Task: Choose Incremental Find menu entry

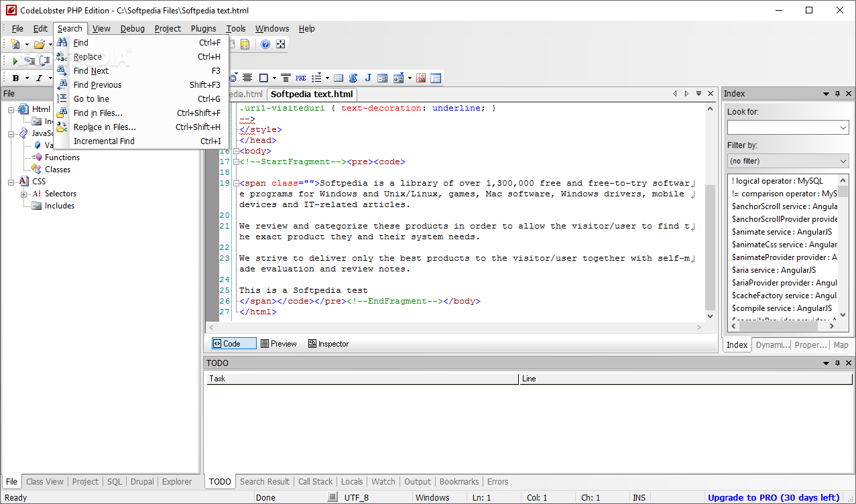Action: [141, 141]
